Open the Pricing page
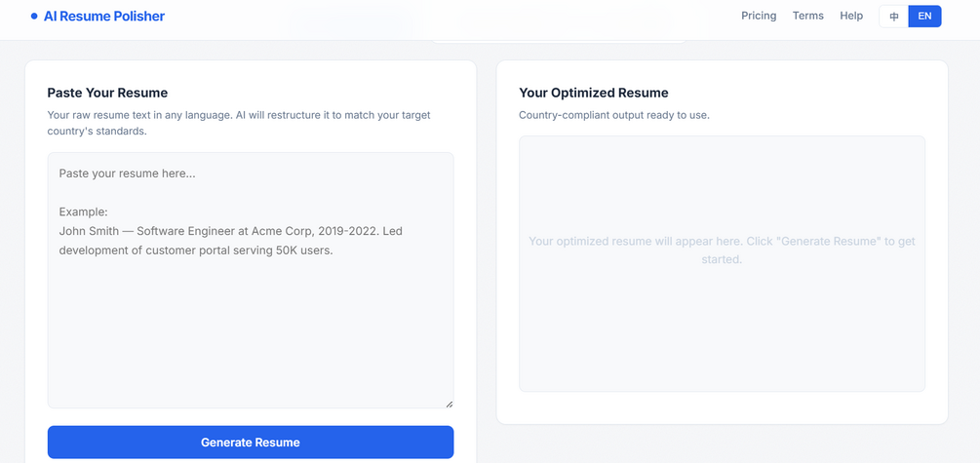The image size is (980, 463). (x=759, y=17)
